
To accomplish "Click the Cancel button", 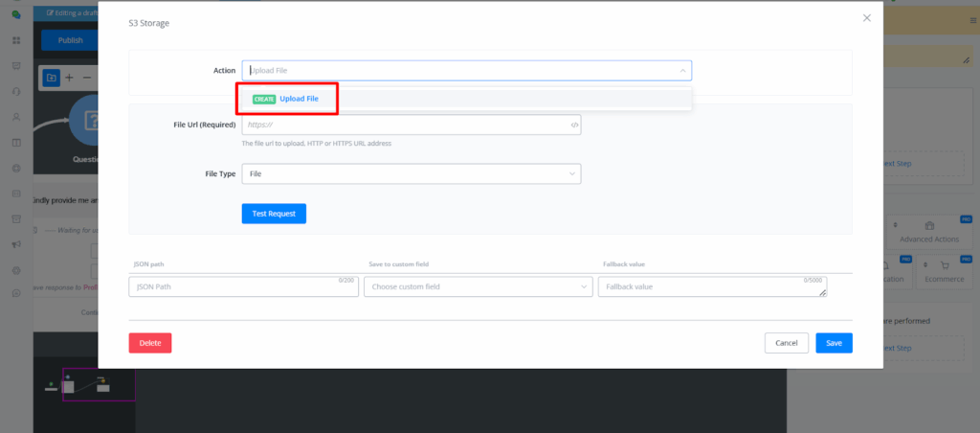I will tap(786, 343).
